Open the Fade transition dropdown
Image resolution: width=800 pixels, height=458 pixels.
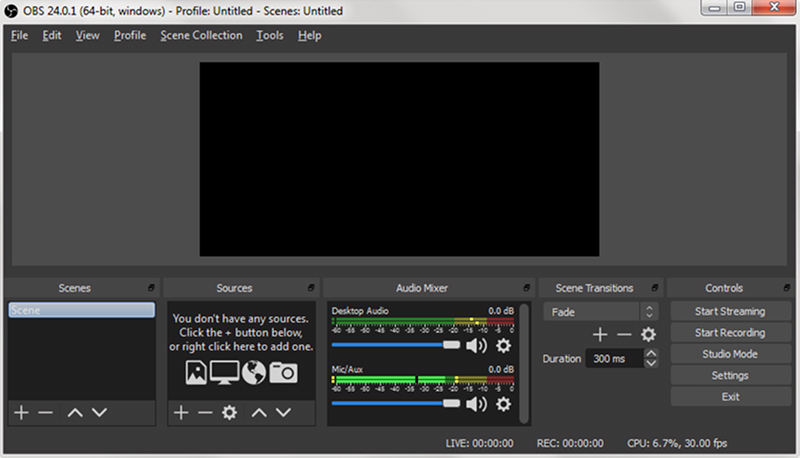point(601,312)
